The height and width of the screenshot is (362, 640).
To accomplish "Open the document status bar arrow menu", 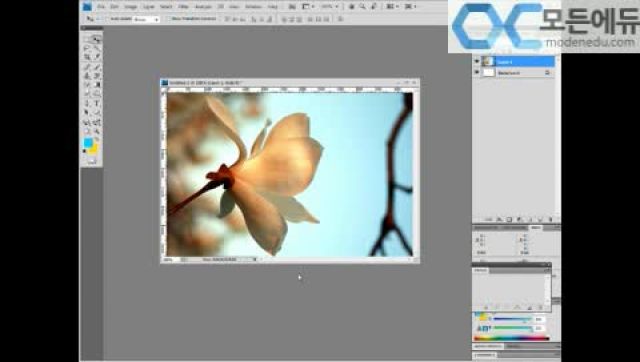I will [x=255, y=259].
